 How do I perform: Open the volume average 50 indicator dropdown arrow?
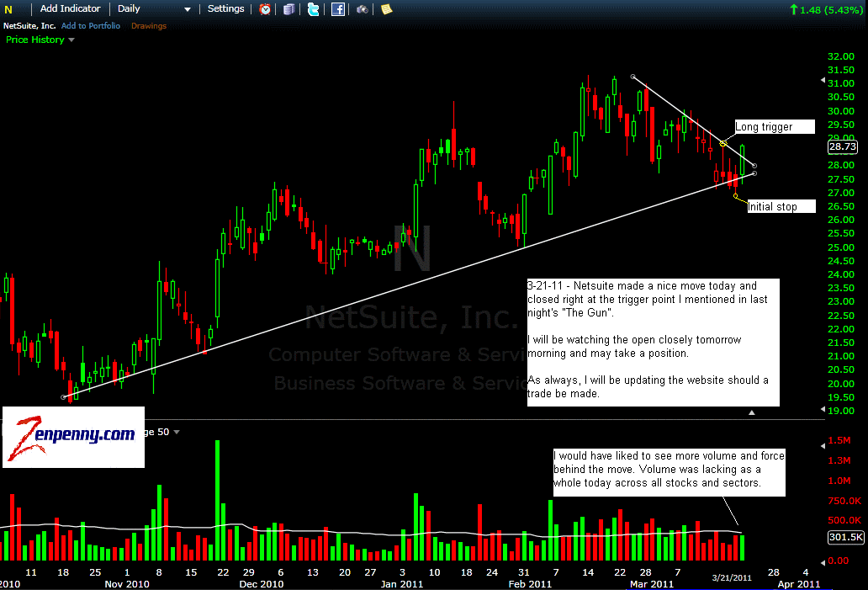tap(177, 432)
